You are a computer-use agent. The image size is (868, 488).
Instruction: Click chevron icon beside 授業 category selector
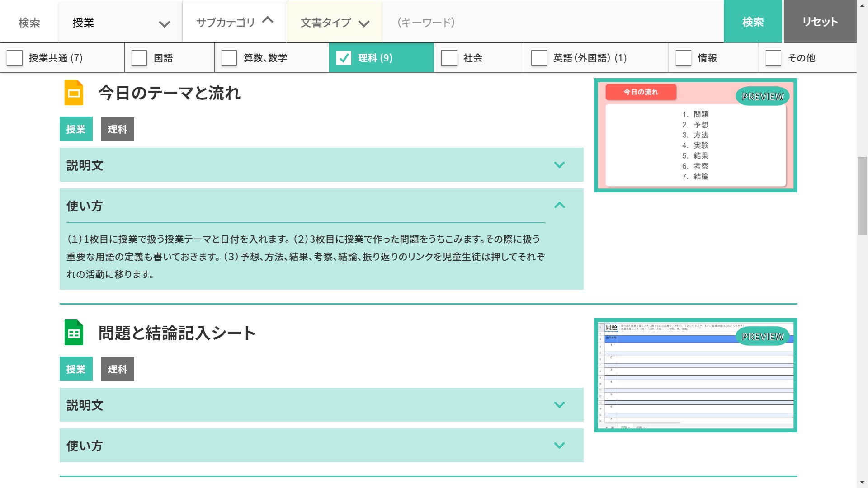(x=165, y=24)
